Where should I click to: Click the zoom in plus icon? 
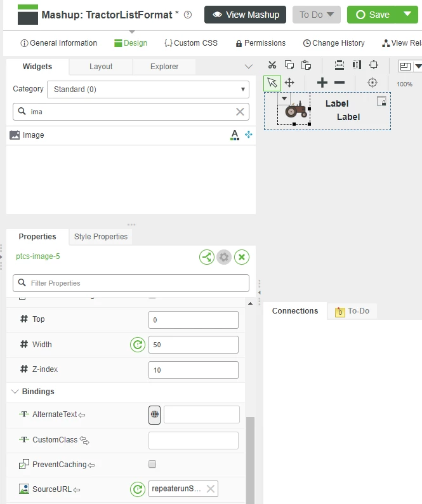[322, 83]
